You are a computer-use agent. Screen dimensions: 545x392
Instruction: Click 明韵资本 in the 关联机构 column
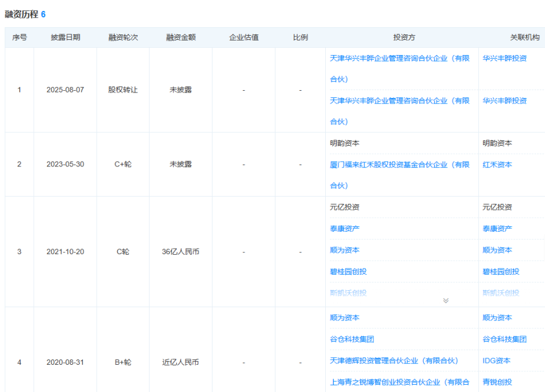click(x=497, y=143)
